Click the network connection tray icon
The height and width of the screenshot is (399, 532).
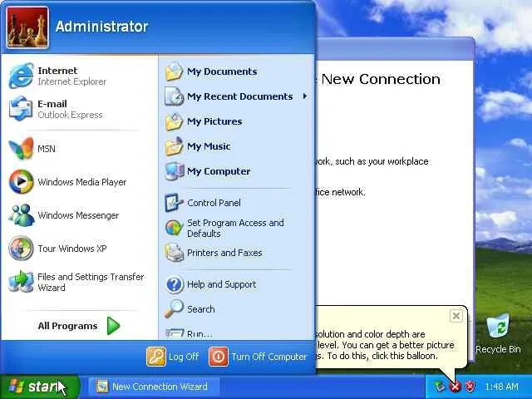[439, 386]
